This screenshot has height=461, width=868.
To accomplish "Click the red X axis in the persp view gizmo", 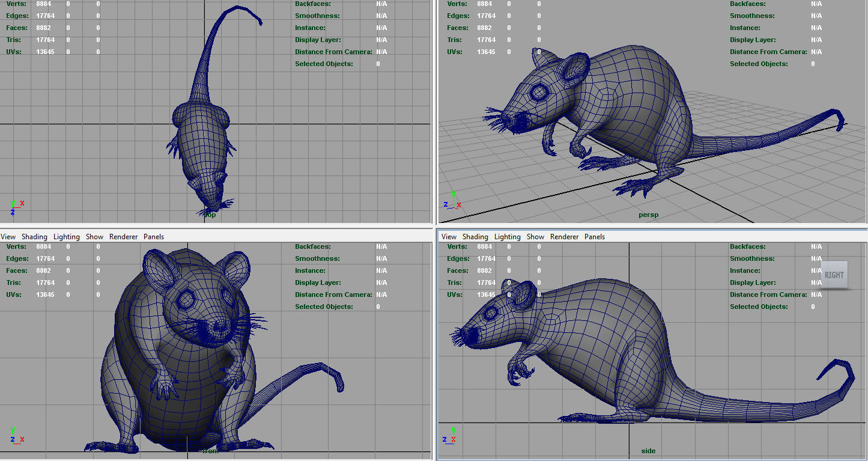I will pyautogui.click(x=459, y=204).
